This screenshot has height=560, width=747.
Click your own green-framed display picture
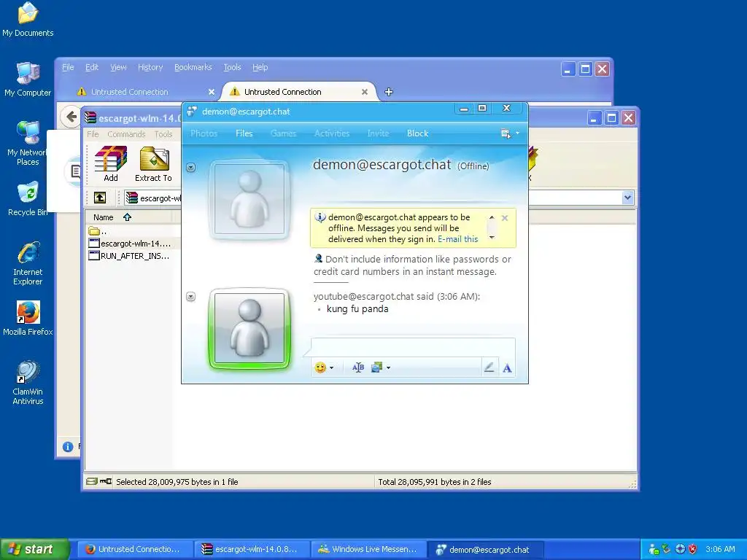[x=249, y=329]
